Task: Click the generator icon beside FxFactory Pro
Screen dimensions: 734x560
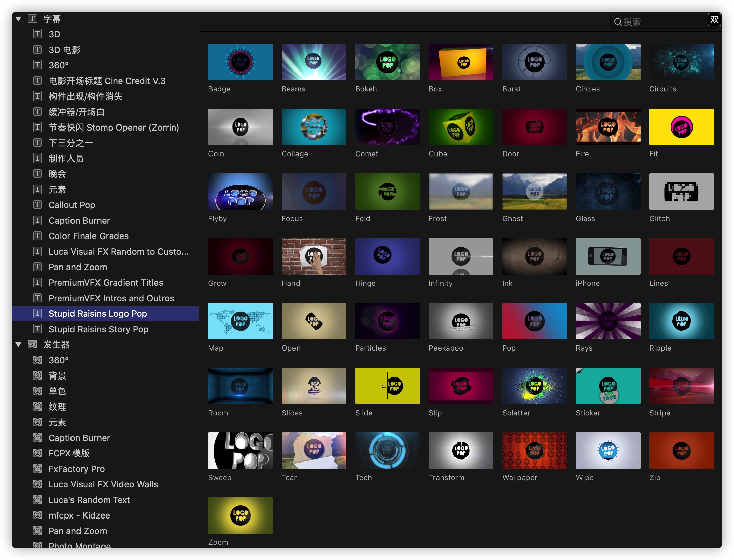Action: [x=37, y=469]
